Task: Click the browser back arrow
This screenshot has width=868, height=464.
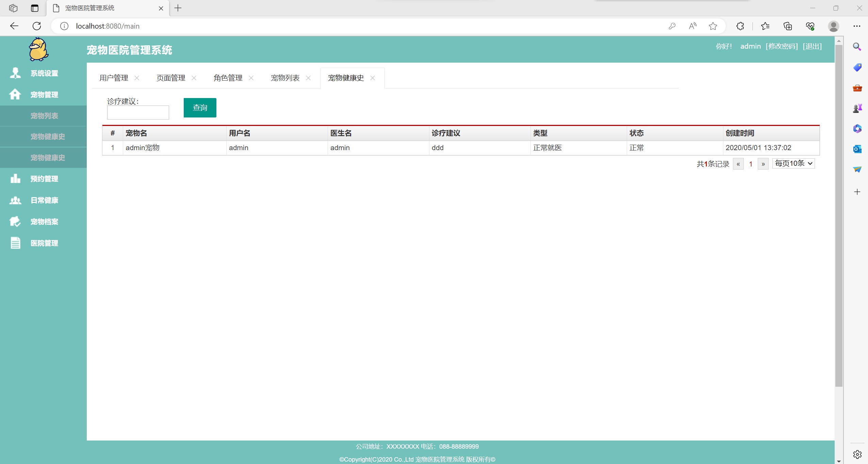Action: pyautogui.click(x=14, y=26)
